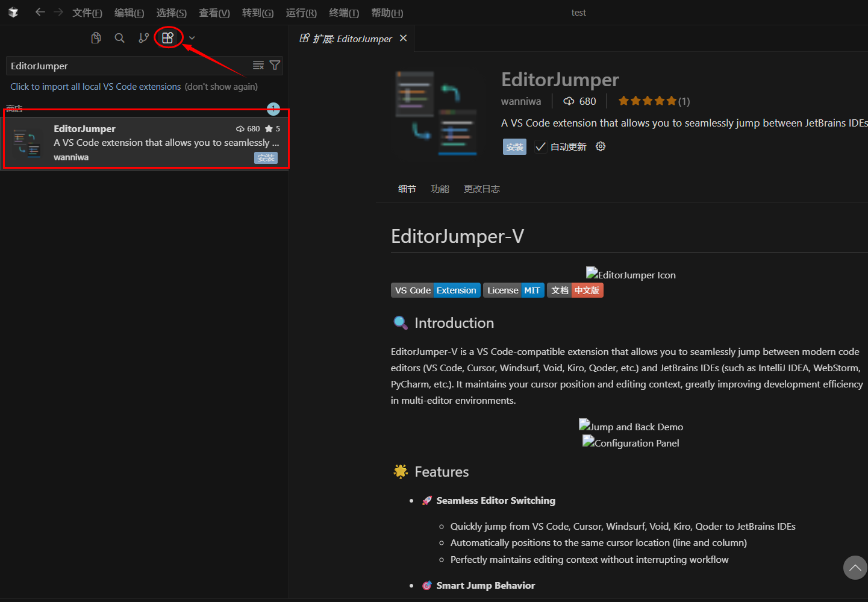This screenshot has width=868, height=602.
Task: Dismiss with don't show again link
Action: [x=221, y=87]
